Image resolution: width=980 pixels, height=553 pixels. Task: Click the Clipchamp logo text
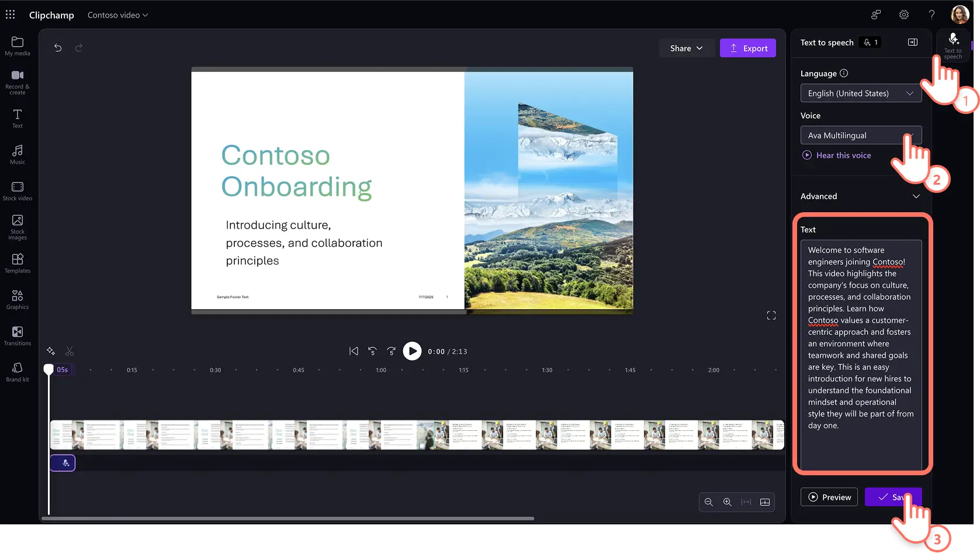(x=51, y=15)
